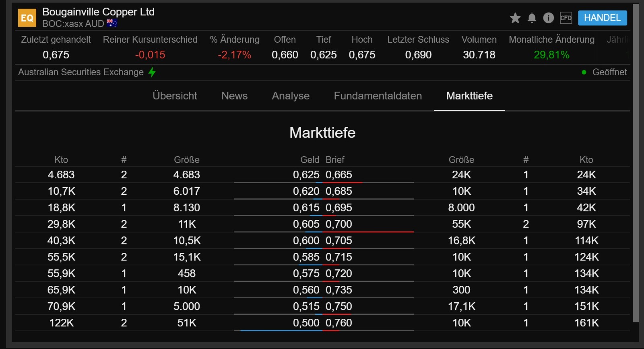
Task: Click the blue HANDEL button
Action: pyautogui.click(x=602, y=18)
